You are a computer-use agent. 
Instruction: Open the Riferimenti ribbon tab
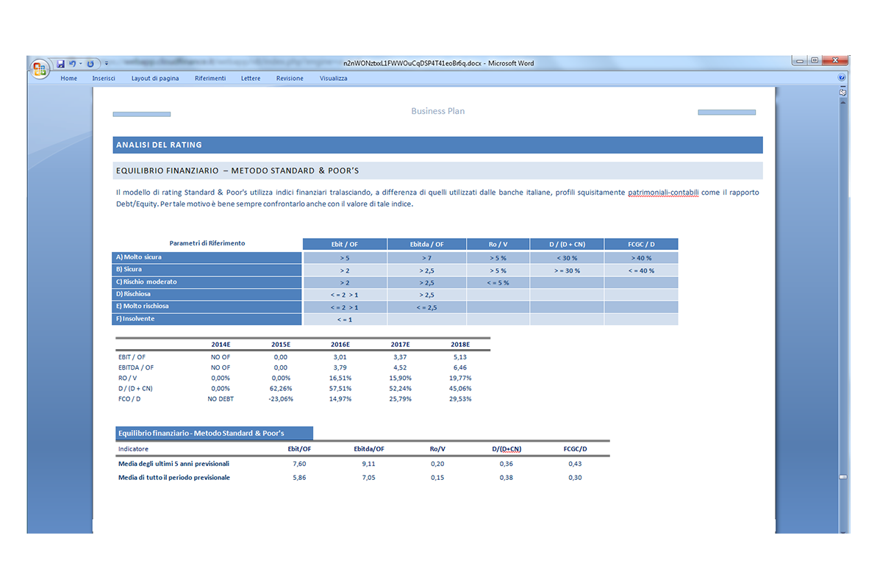tap(210, 79)
